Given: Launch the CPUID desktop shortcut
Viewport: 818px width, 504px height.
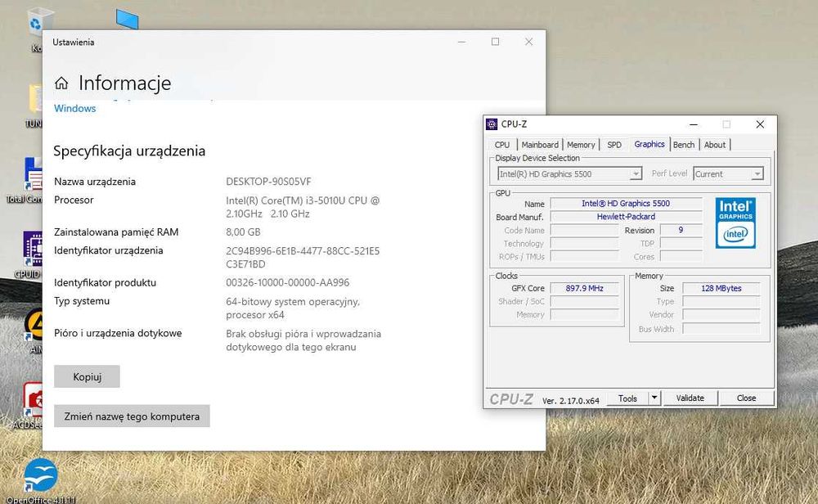Looking at the screenshot, I should (33, 250).
